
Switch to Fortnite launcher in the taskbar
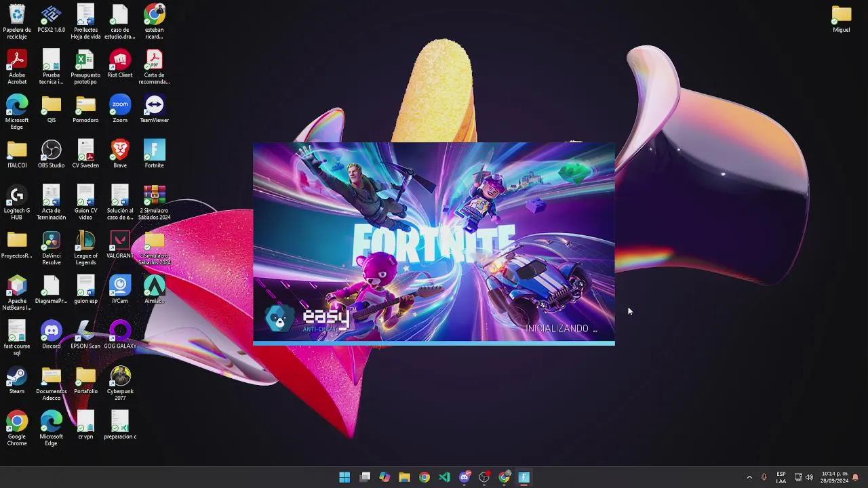pos(524,477)
